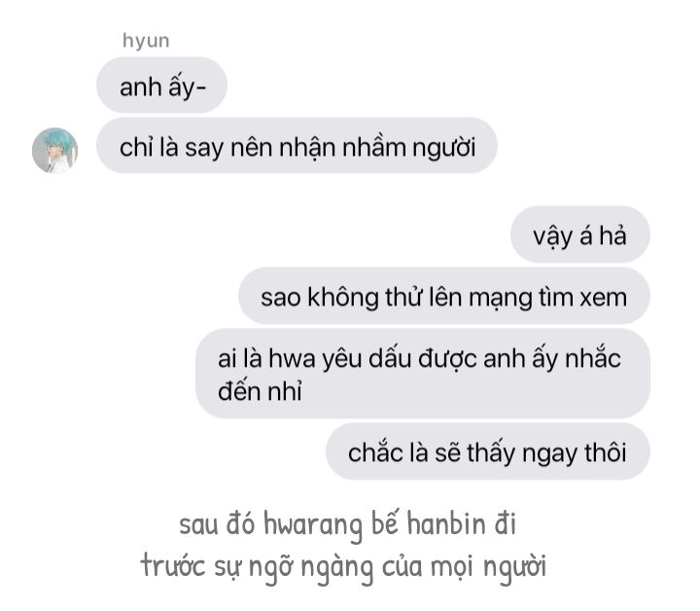Image resolution: width=700 pixels, height=611 pixels.
Task: Click caption "trước sự ngỡ ngàng của mọi người"
Action: 343,567
